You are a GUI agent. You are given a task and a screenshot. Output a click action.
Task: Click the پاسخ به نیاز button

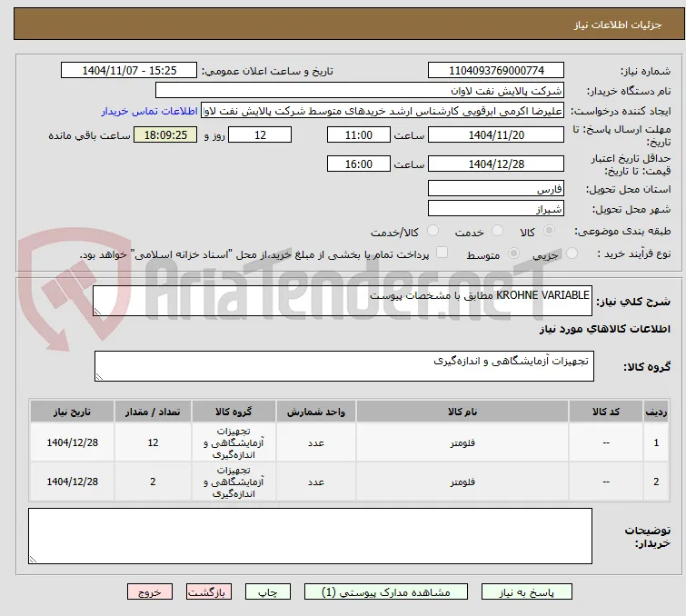pos(527,592)
